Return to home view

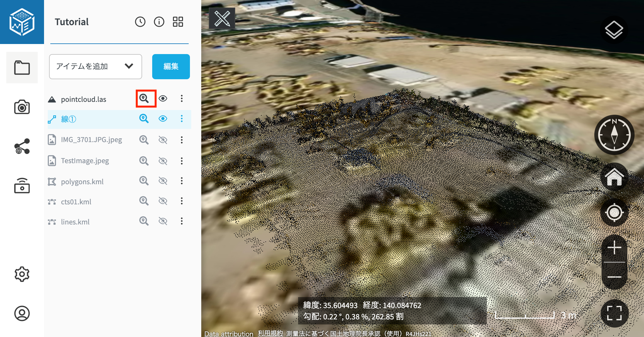tap(614, 177)
